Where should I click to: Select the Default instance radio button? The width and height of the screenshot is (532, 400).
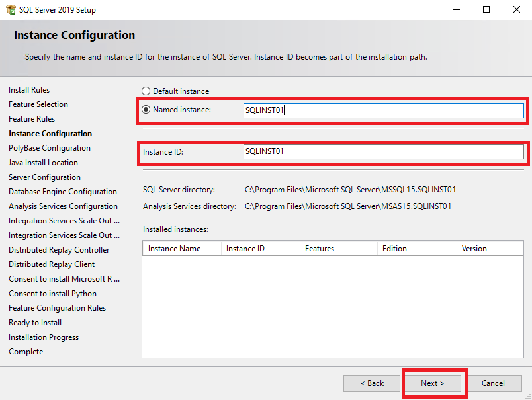tap(146, 91)
